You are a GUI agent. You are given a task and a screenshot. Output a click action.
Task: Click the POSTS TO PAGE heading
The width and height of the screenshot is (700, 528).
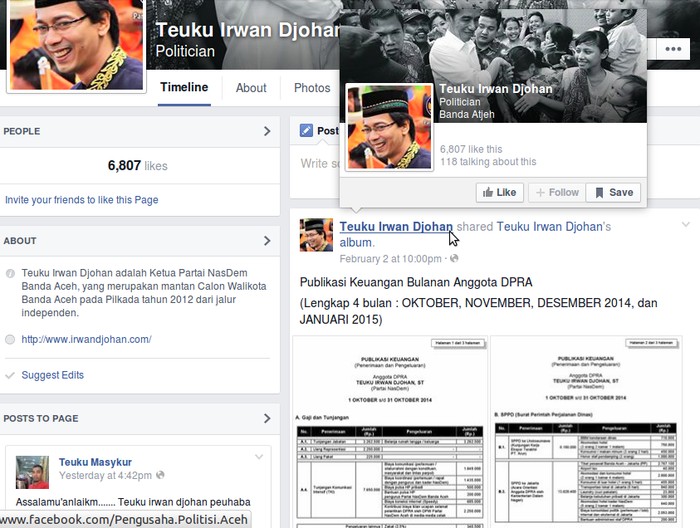[41, 418]
